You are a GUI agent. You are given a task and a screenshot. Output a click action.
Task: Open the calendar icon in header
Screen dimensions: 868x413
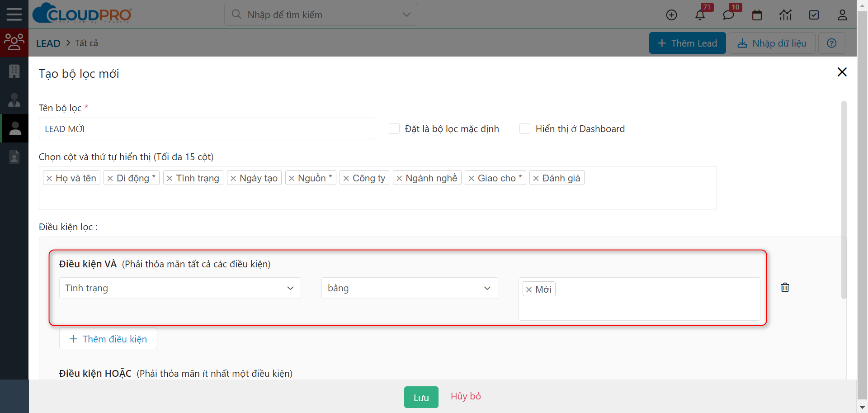757,15
